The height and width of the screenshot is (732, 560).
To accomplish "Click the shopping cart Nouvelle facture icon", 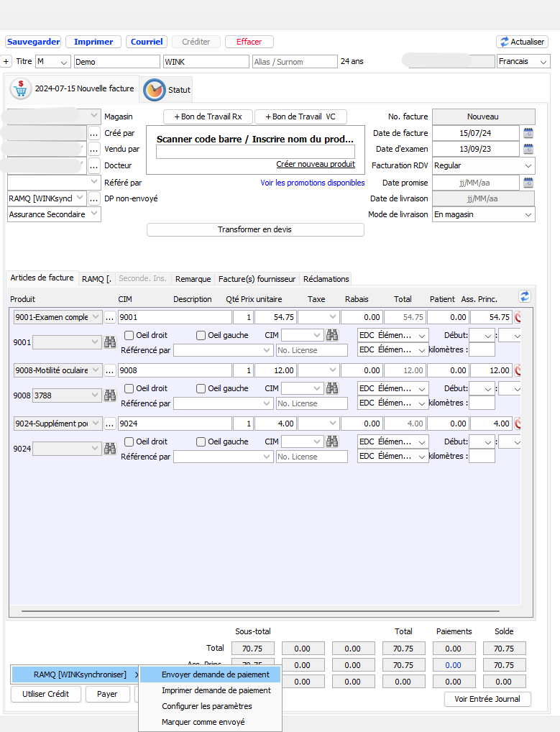I will (x=21, y=90).
